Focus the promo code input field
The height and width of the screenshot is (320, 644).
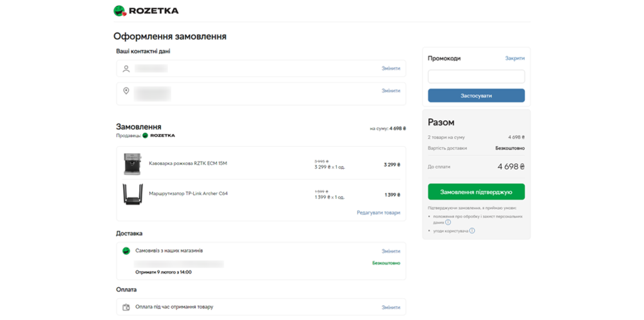click(x=476, y=77)
